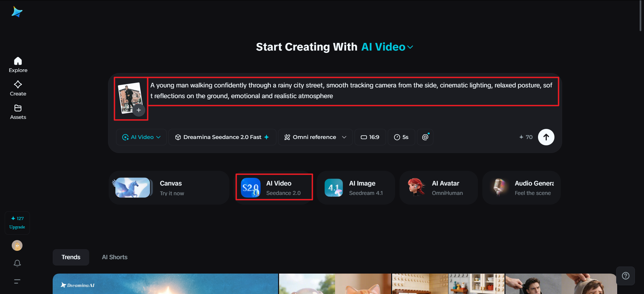This screenshot has width=644, height=294.
Task: Open the help question mark button
Action: click(626, 276)
